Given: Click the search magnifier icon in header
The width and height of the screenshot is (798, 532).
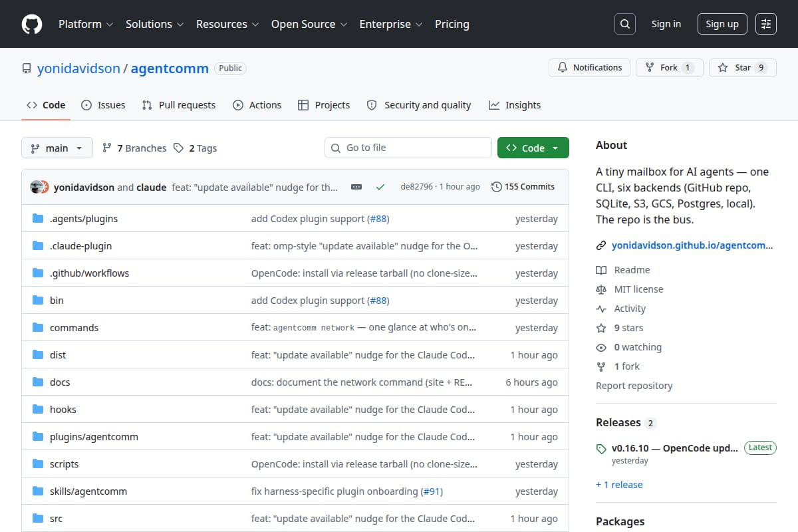Looking at the screenshot, I should point(624,24).
